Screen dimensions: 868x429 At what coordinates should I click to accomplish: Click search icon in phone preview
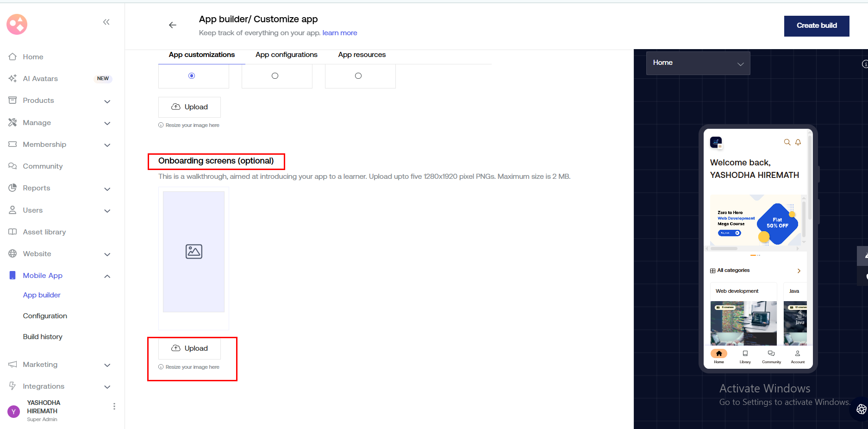pyautogui.click(x=787, y=142)
